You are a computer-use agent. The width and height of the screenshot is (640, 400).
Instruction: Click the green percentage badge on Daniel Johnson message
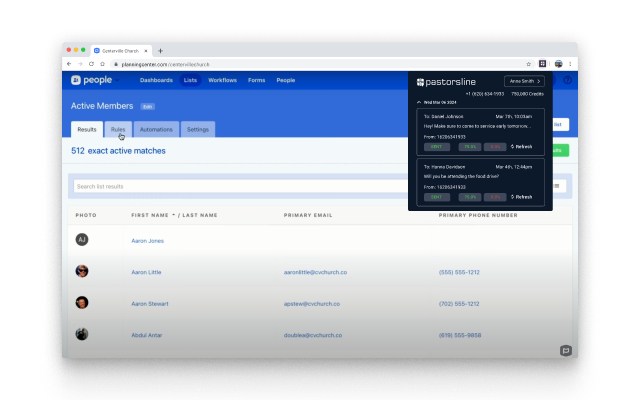point(469,147)
